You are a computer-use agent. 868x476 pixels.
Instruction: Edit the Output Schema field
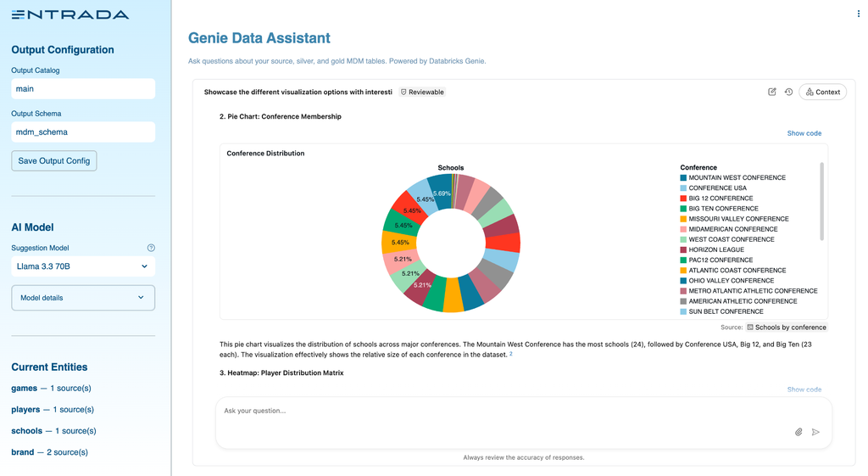tap(83, 132)
